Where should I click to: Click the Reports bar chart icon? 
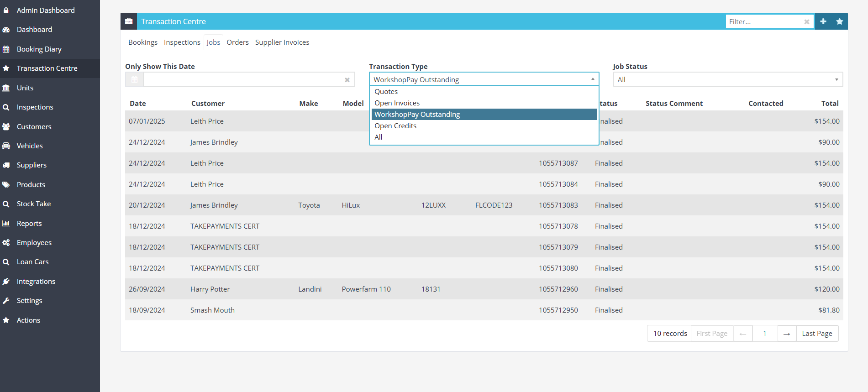tap(6, 224)
